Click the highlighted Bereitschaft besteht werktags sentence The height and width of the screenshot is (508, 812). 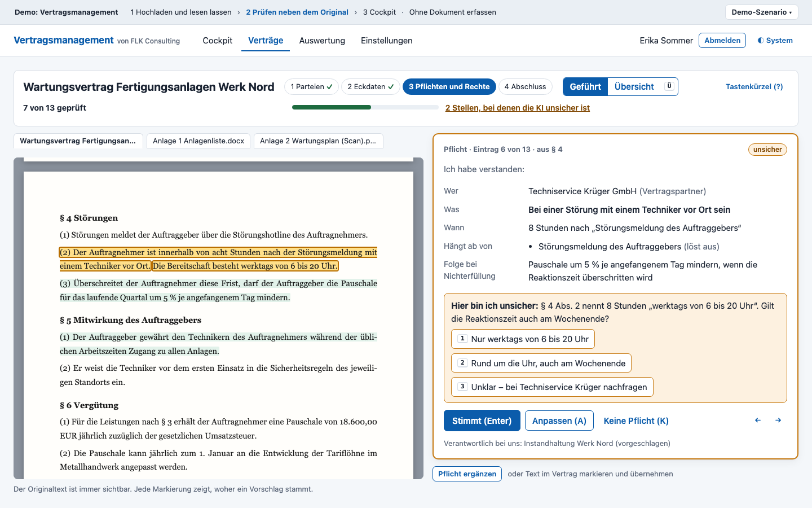coord(245,266)
